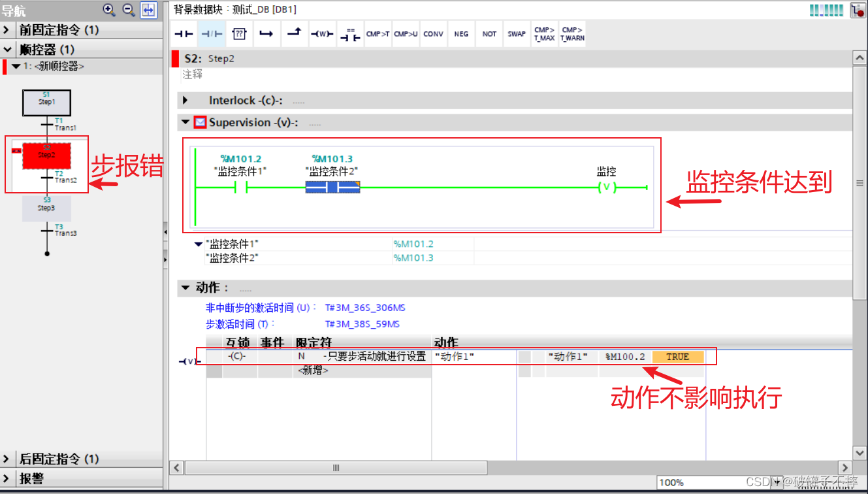Open a branch in the ladder
This screenshot has height=494, width=868.
pos(266,34)
